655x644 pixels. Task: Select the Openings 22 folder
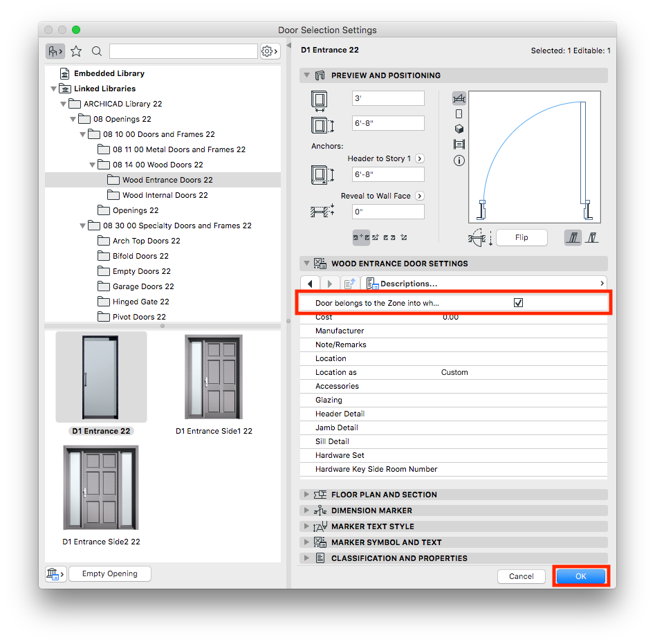pyautogui.click(x=136, y=210)
